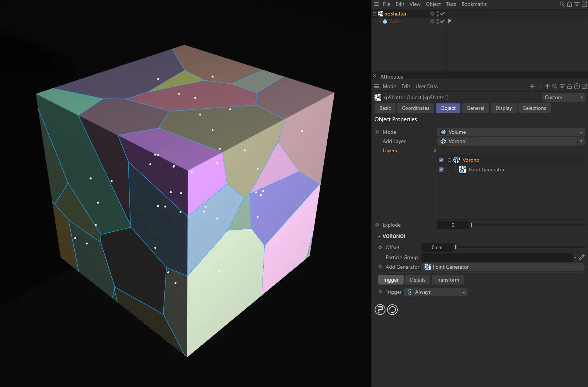Open the File menu
Viewport: 588px width, 387px height.
[386, 4]
